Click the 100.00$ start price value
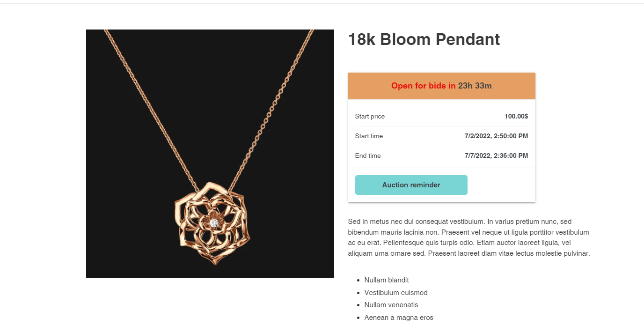The width and height of the screenshot is (644, 333). click(x=516, y=116)
